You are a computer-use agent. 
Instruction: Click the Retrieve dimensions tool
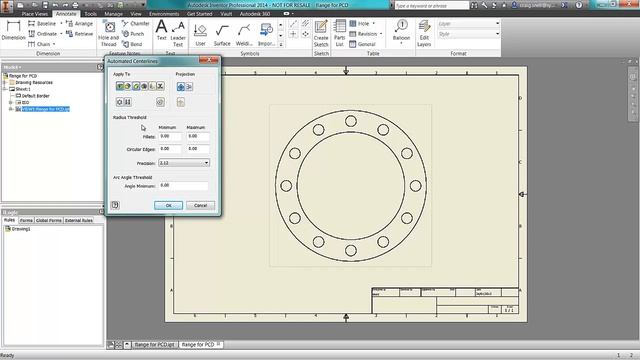coord(80,34)
